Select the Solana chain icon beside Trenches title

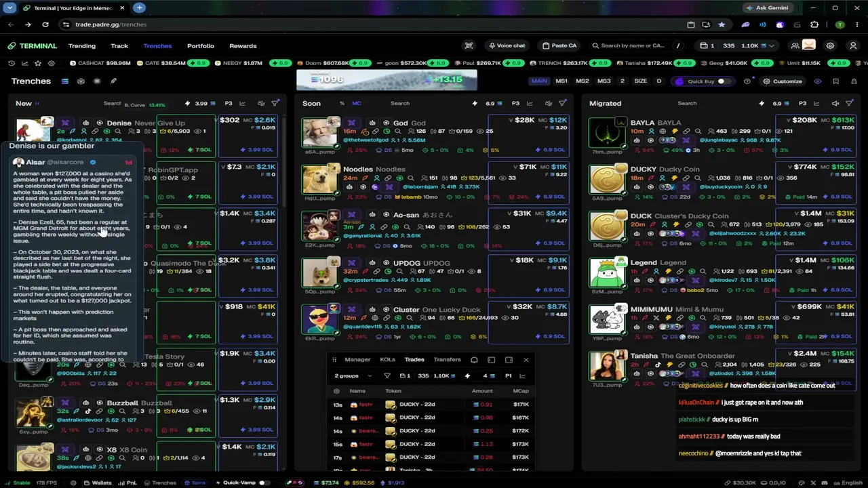click(65, 81)
